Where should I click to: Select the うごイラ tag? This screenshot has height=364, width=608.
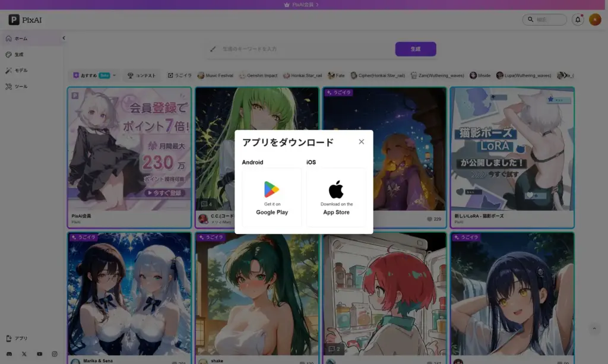tap(179, 75)
